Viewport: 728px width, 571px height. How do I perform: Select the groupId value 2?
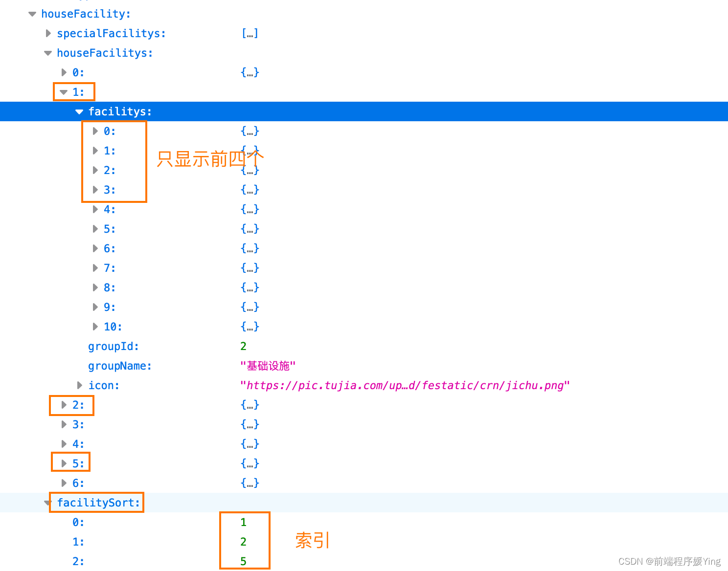click(243, 346)
